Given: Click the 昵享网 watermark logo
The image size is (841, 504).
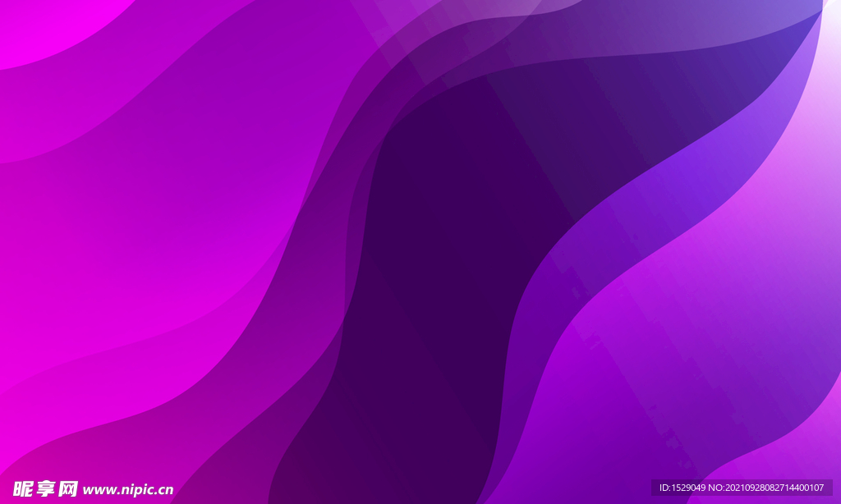Looking at the screenshot, I should [46, 489].
